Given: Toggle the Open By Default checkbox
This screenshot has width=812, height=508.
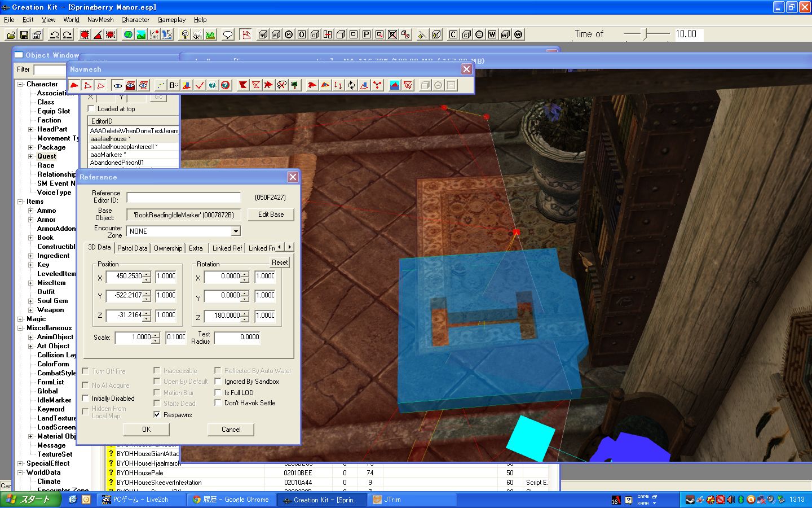Looking at the screenshot, I should click(x=157, y=381).
